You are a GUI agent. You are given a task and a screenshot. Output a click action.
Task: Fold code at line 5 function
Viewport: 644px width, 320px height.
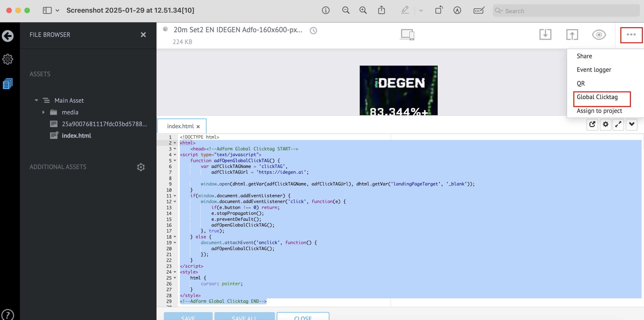pyautogui.click(x=175, y=160)
